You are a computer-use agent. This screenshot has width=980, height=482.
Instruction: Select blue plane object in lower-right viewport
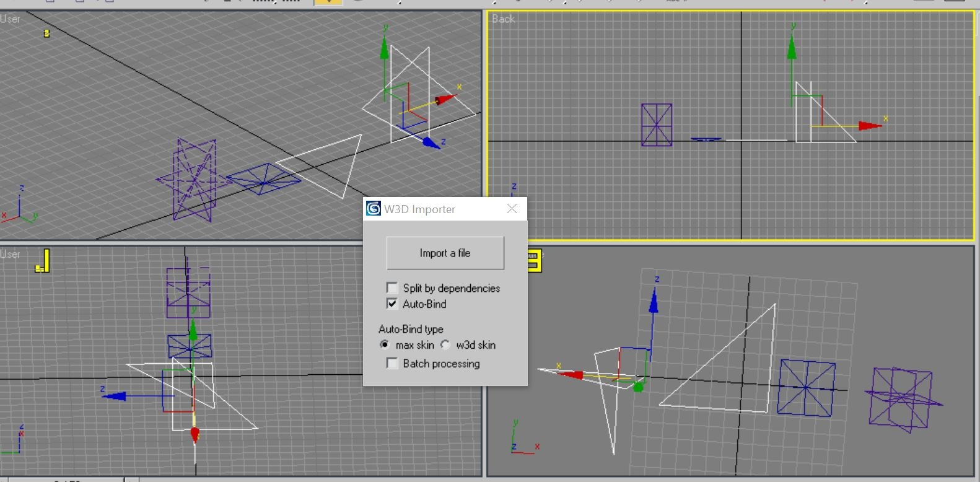pos(806,388)
